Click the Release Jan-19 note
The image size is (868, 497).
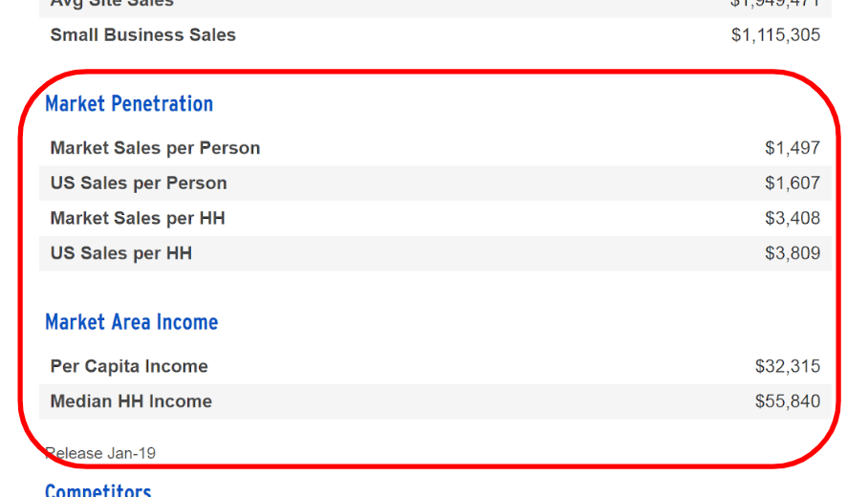click(x=100, y=453)
